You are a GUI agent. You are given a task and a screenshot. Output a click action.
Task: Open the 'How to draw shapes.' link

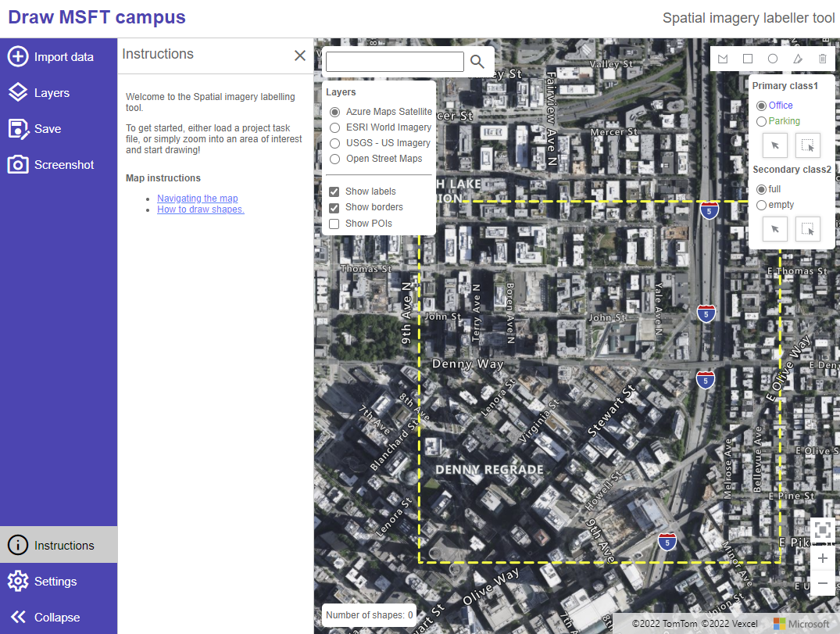coord(200,210)
